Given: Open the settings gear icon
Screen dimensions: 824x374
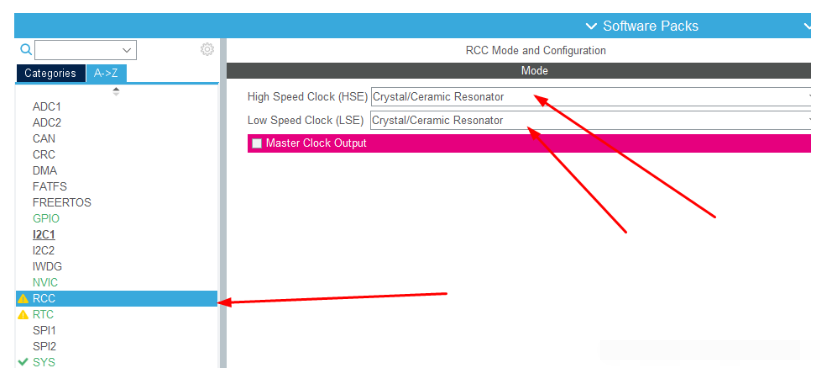Looking at the screenshot, I should (x=207, y=49).
